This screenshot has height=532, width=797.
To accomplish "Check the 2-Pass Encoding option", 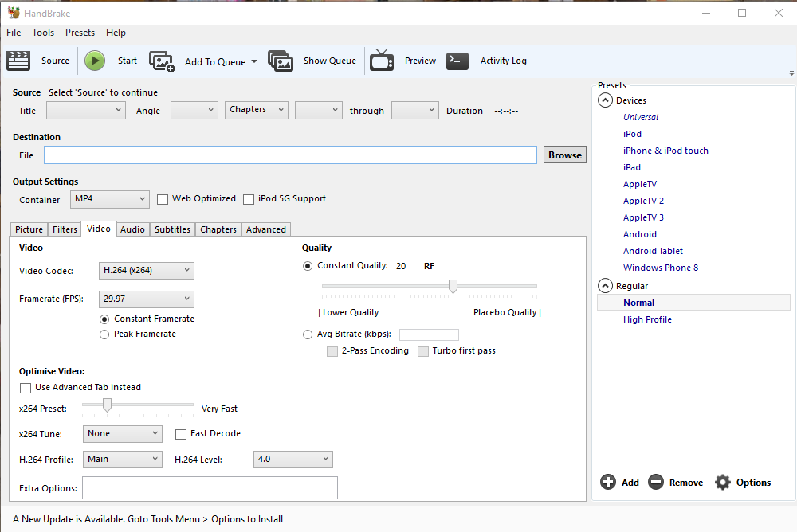I will [332, 350].
